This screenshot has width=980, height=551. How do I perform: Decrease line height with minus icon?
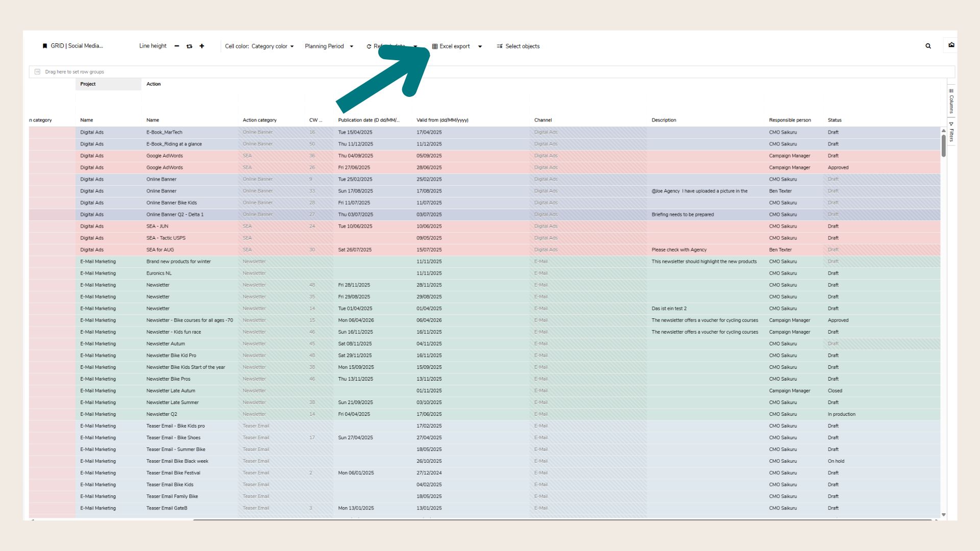tap(177, 46)
